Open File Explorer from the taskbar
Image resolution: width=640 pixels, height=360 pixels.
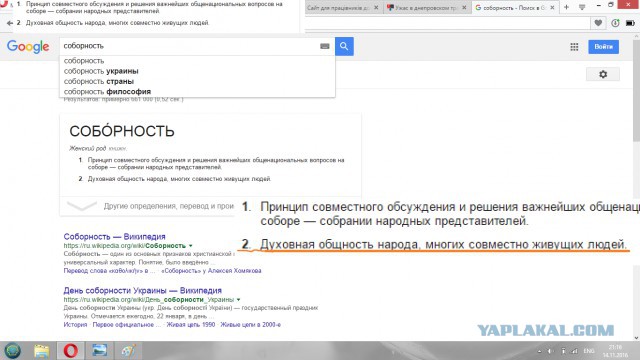41,351
